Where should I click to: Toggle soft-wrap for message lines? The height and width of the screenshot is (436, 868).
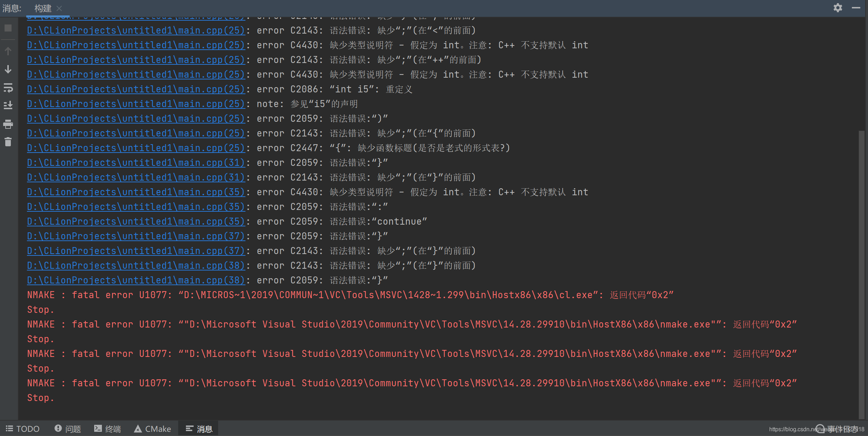[x=8, y=88]
